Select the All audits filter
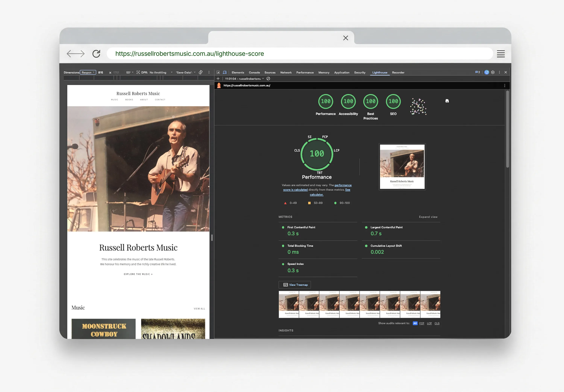The height and width of the screenshot is (392, 564). pos(415,323)
